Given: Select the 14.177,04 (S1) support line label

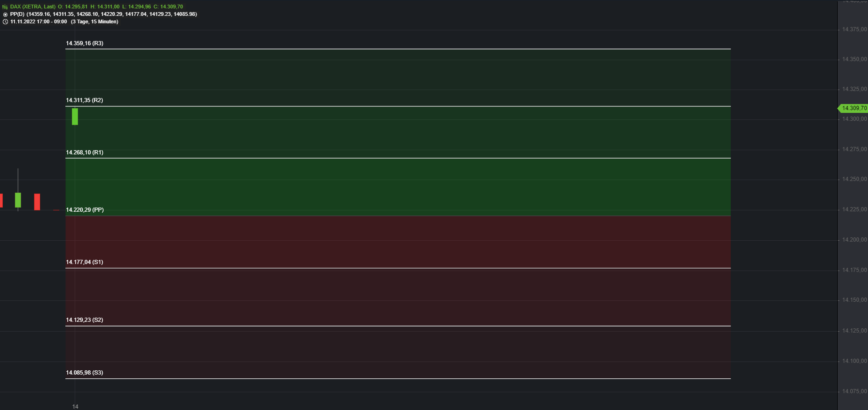Looking at the screenshot, I should [x=85, y=262].
